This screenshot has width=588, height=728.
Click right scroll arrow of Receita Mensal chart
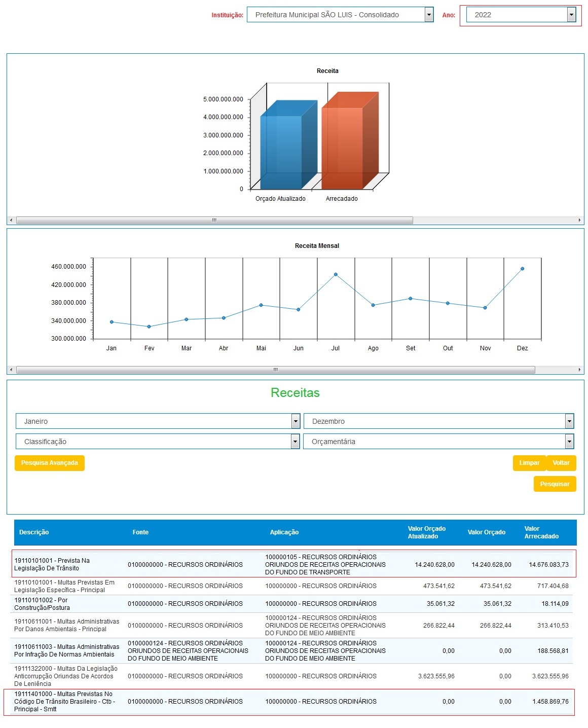point(579,370)
